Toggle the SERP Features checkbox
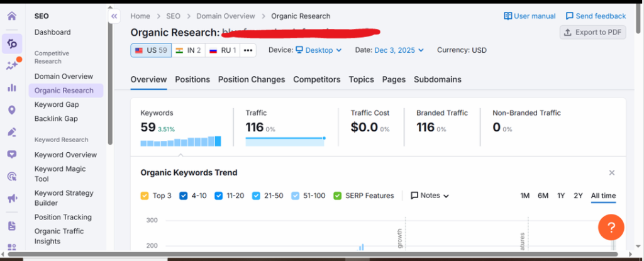644x261 pixels. pyautogui.click(x=338, y=196)
